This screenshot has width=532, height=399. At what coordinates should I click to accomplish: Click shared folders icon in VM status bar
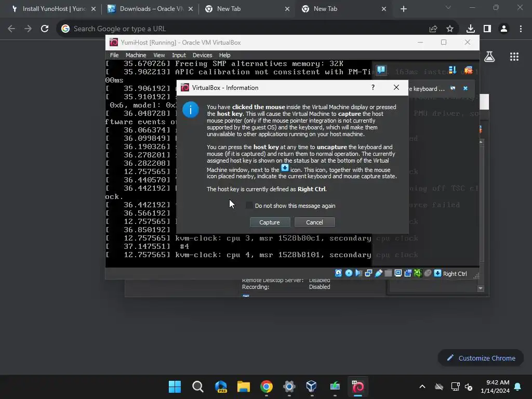[388, 273]
